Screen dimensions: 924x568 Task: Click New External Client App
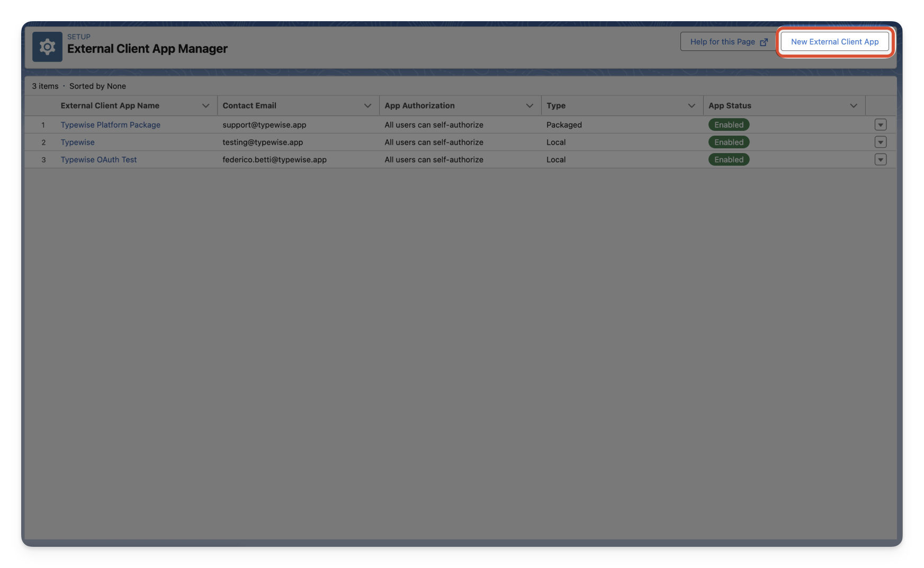(x=835, y=41)
